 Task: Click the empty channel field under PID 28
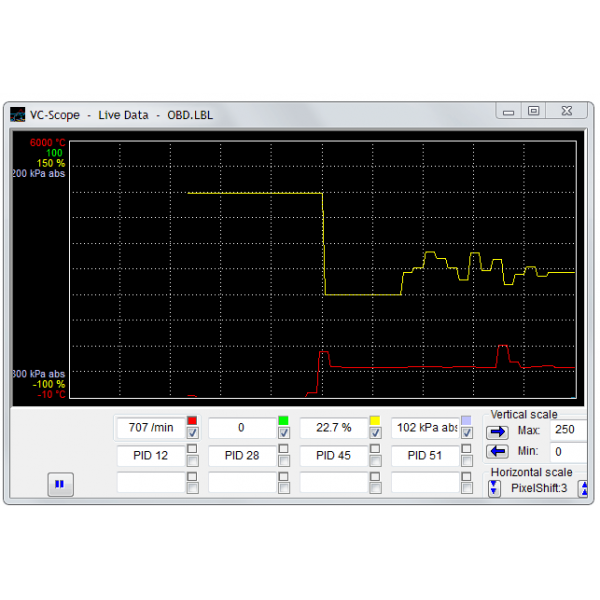[242, 482]
